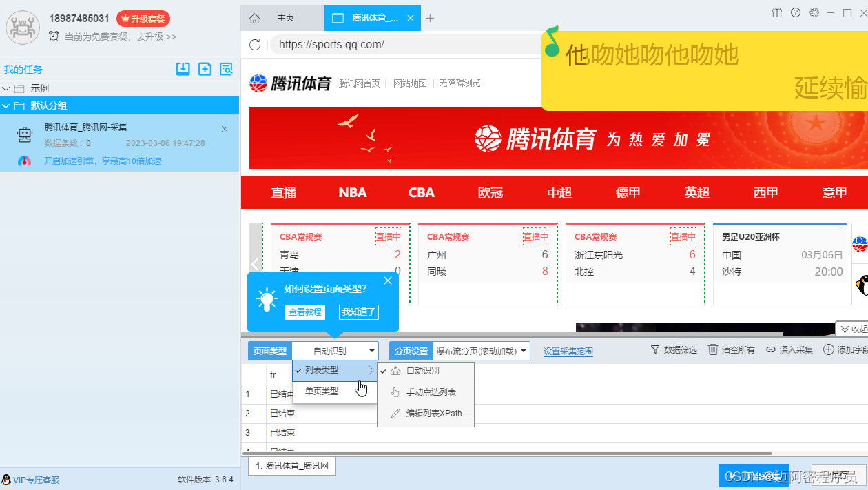Open the help question mark icon
Screen dimensions: 868x490
[796, 12]
